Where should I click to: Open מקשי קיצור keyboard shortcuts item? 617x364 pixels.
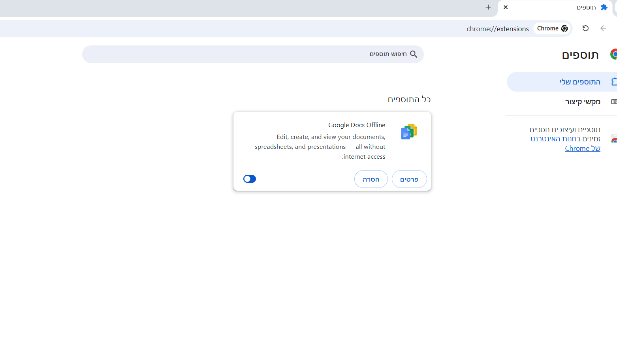tap(562, 102)
